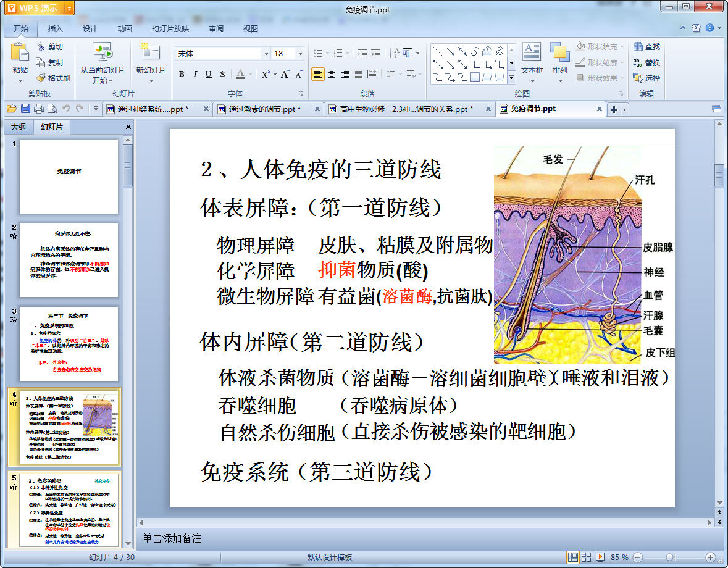The height and width of the screenshot is (568, 728).
Task: Toggle justified text alignment
Action: coord(359,74)
